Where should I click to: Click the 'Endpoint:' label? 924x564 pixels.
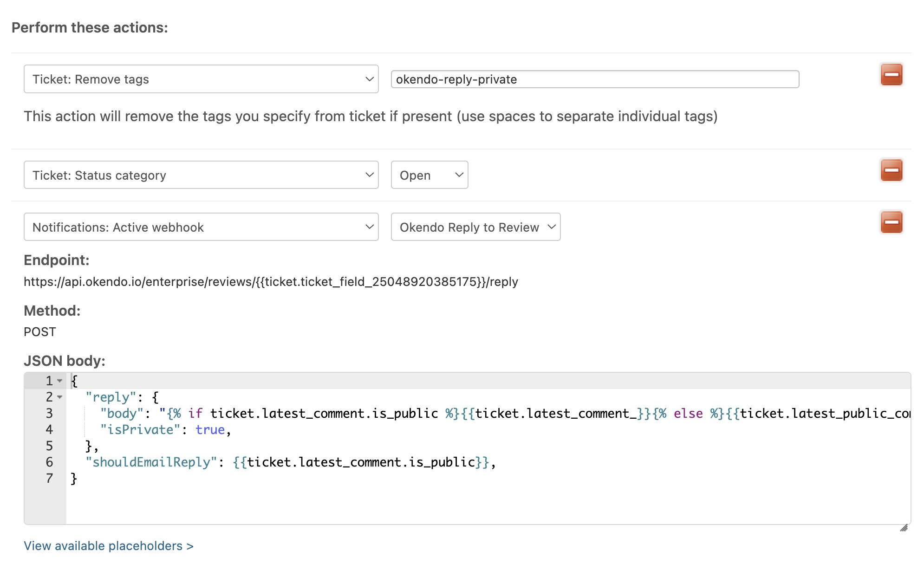[56, 260]
